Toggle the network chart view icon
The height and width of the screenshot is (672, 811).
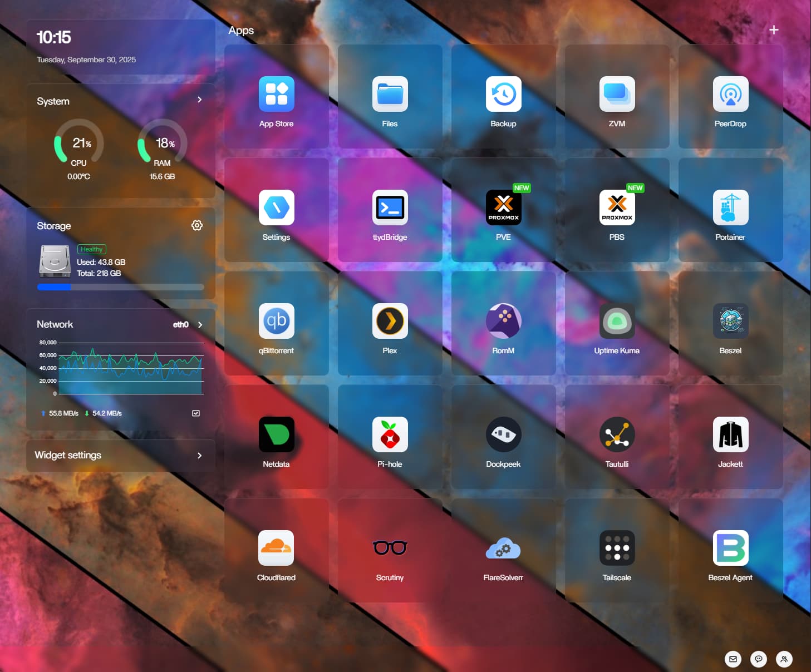196,413
